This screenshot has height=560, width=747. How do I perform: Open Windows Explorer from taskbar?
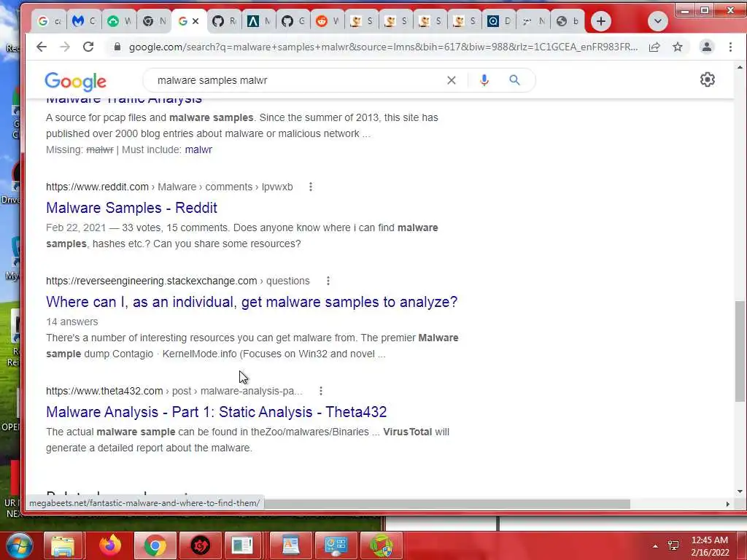[x=63, y=545]
